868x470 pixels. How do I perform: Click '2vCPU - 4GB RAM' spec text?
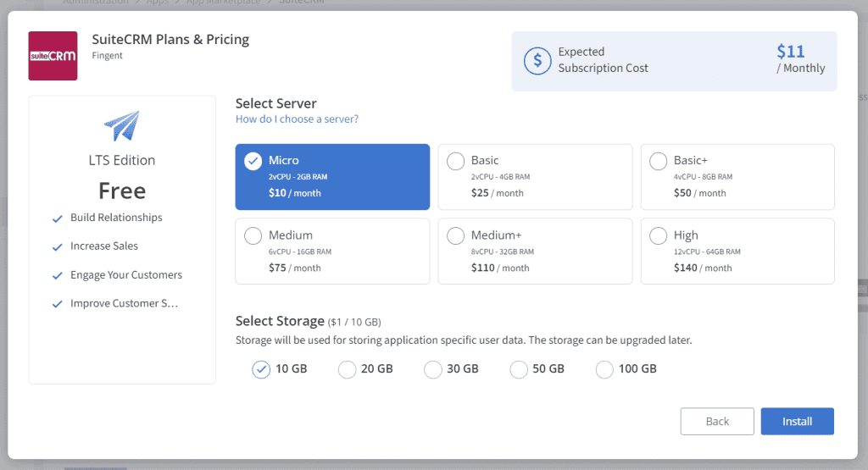[x=500, y=177]
